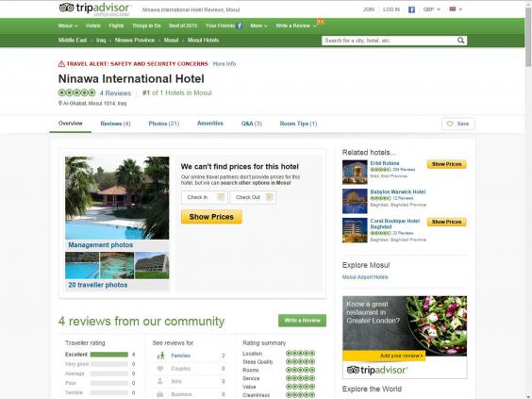Viewport: 532px width, 399px height.
Task: Click the green Write a Review button
Action: (302, 321)
